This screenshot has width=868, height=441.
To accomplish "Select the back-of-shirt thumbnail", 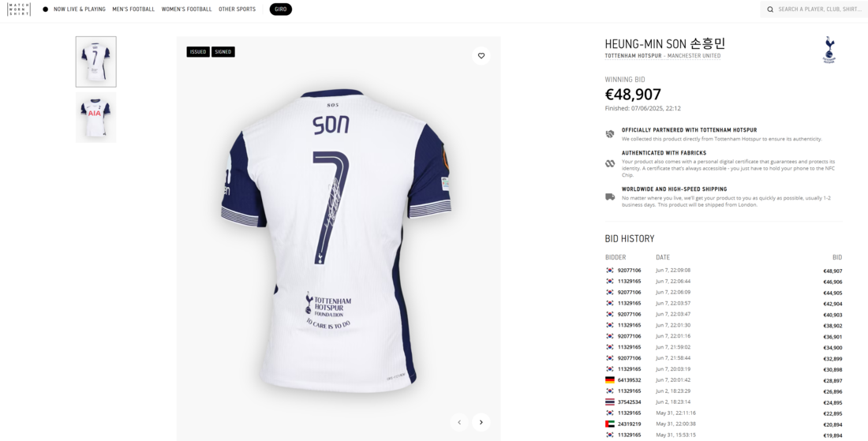I will pyautogui.click(x=95, y=62).
